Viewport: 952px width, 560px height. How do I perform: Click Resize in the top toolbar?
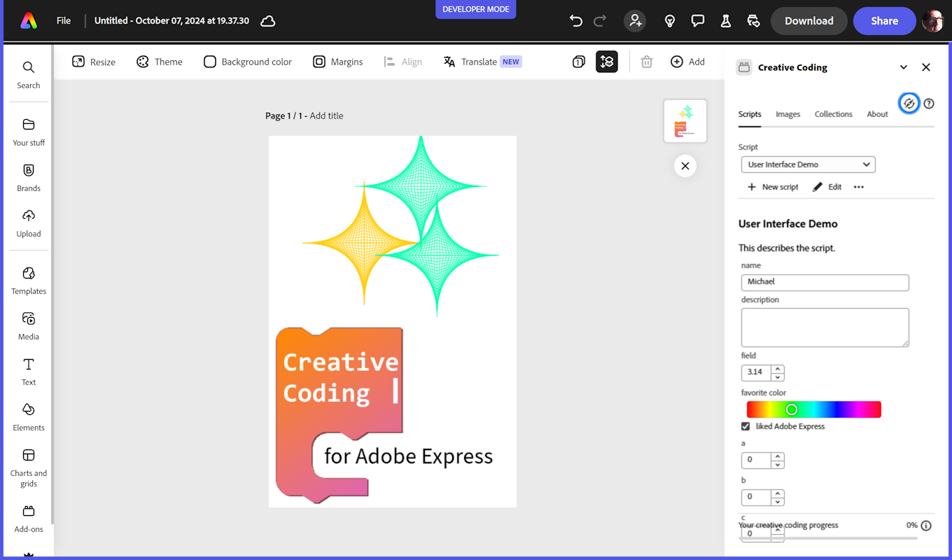click(94, 62)
